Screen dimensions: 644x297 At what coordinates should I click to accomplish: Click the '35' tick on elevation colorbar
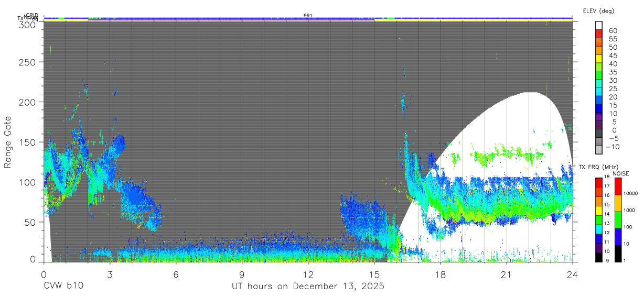pyautogui.click(x=613, y=72)
